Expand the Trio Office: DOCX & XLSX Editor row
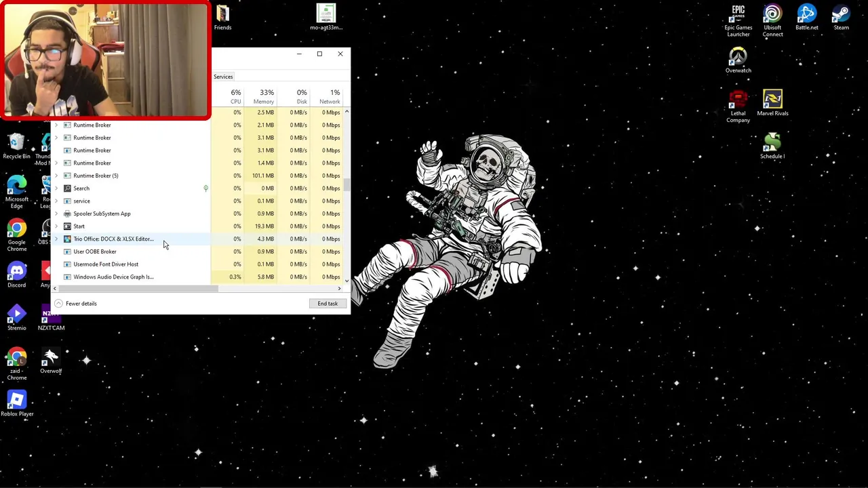This screenshot has height=488, width=868. click(56, 239)
